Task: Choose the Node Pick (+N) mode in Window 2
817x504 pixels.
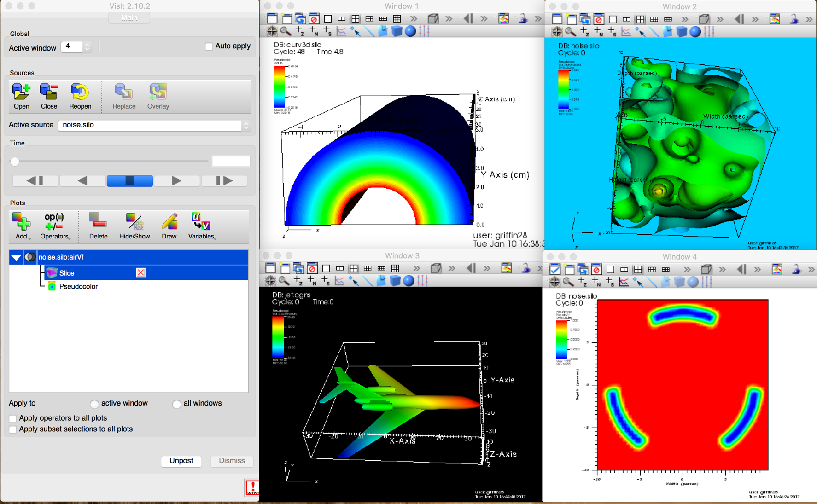Action: pyautogui.click(x=598, y=32)
